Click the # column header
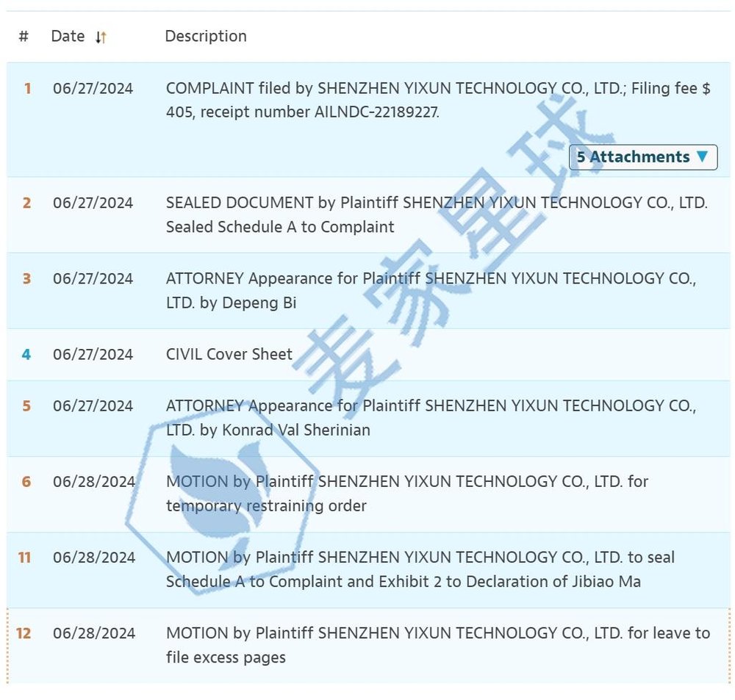735x700 pixels. (x=24, y=36)
